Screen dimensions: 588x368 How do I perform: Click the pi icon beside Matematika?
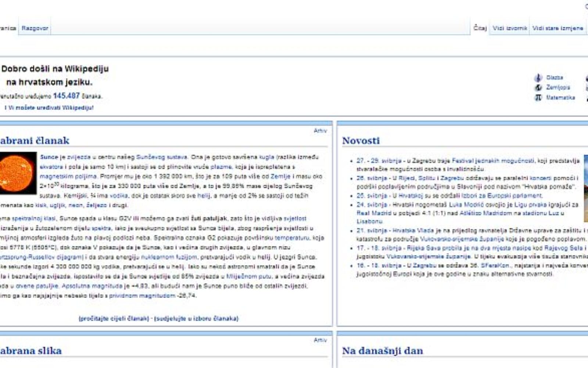538,98
